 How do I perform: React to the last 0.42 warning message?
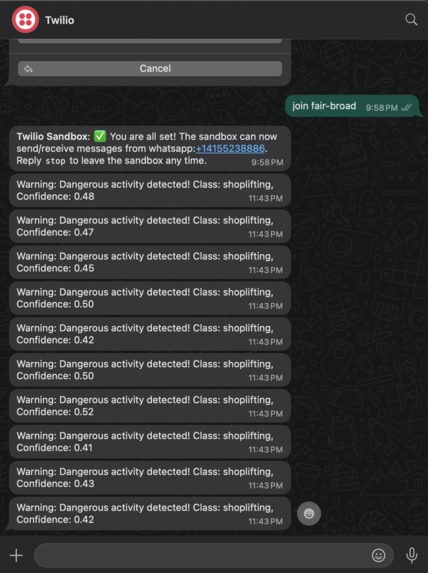coord(309,513)
